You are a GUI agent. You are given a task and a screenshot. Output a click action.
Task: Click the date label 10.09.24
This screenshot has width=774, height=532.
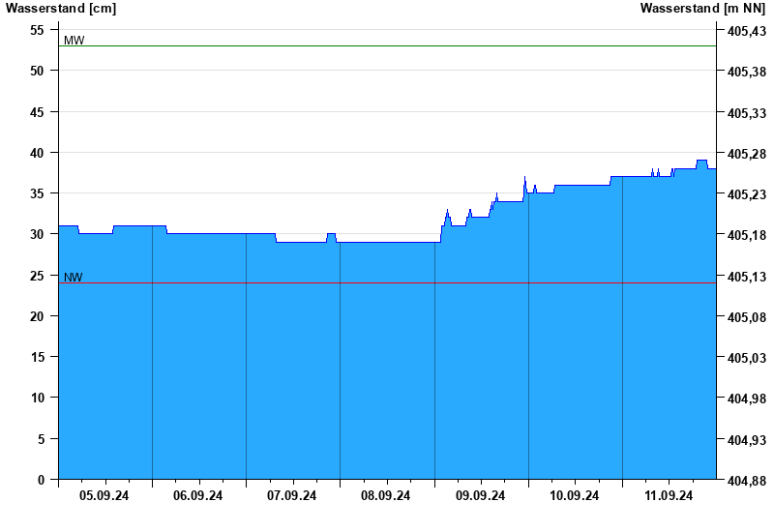tap(574, 495)
